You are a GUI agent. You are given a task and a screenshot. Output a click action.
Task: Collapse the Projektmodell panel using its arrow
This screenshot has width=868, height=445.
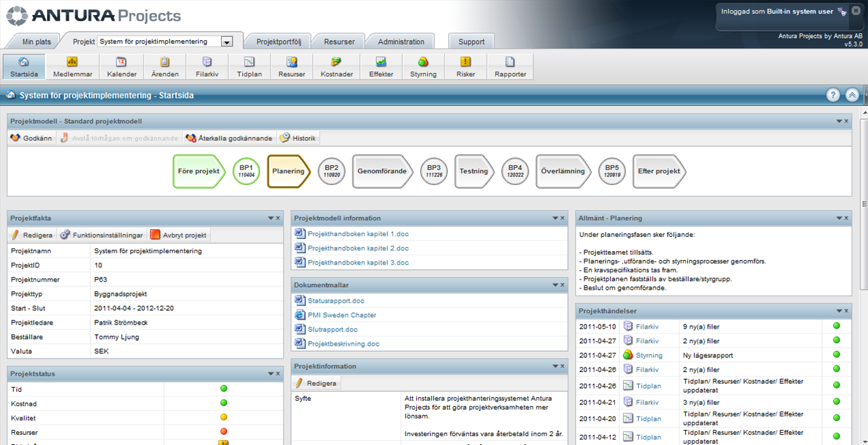pos(839,121)
